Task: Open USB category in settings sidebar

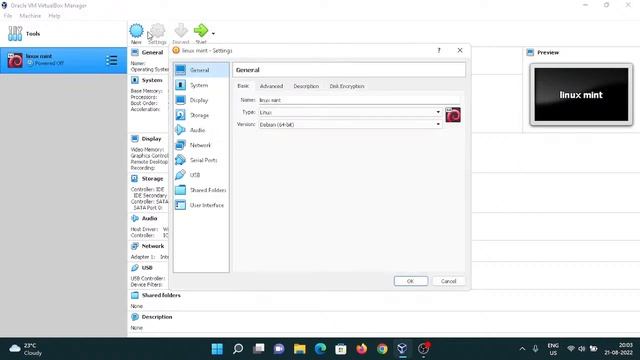Action: click(201, 175)
